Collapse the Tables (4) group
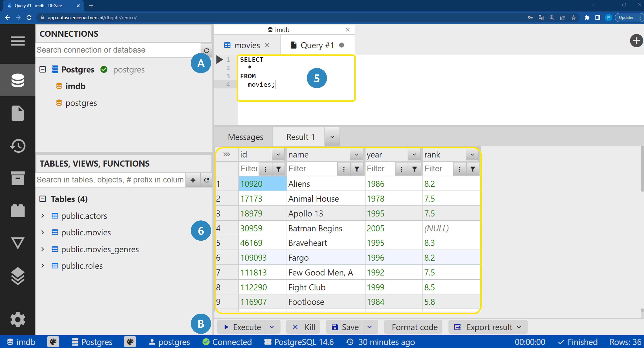644x348 pixels. coord(43,199)
